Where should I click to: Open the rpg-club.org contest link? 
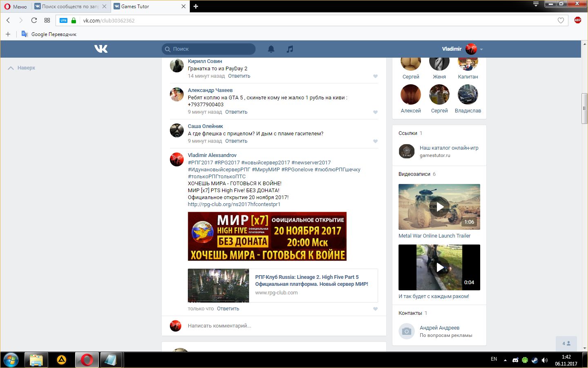[234, 204]
